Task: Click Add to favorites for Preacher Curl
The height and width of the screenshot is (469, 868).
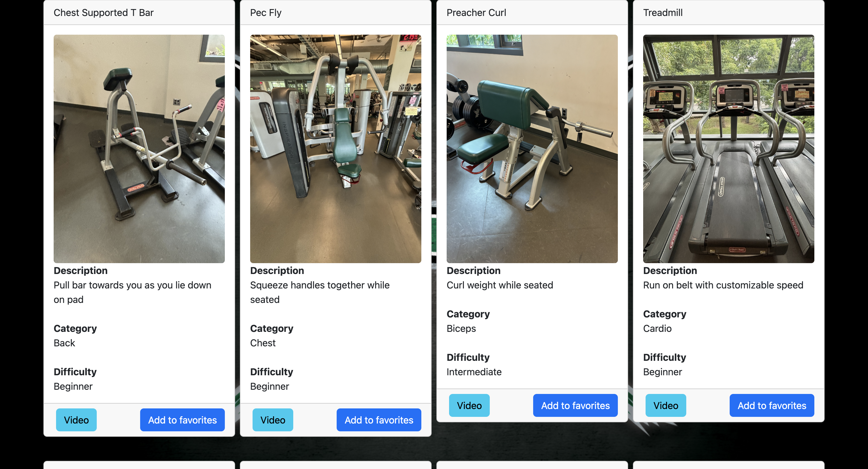Action: tap(575, 405)
